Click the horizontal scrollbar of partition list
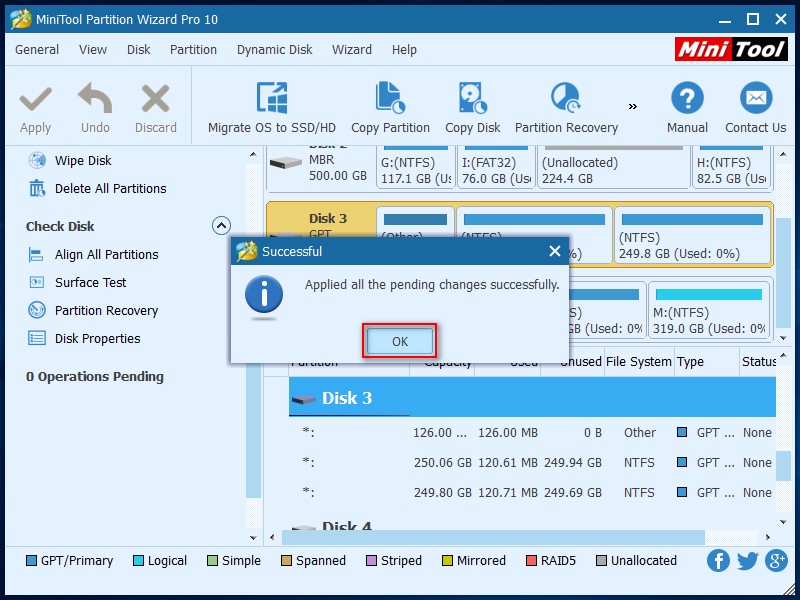 493,537
